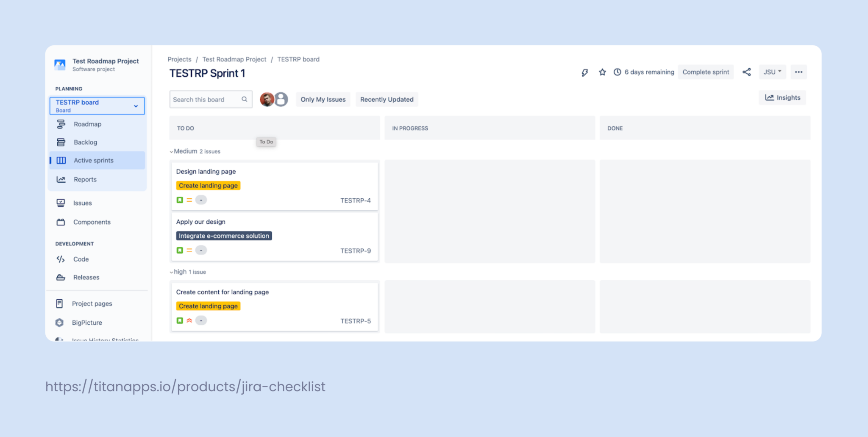Click the 6 days remaining indicator
This screenshot has width=868, height=437.
point(644,72)
